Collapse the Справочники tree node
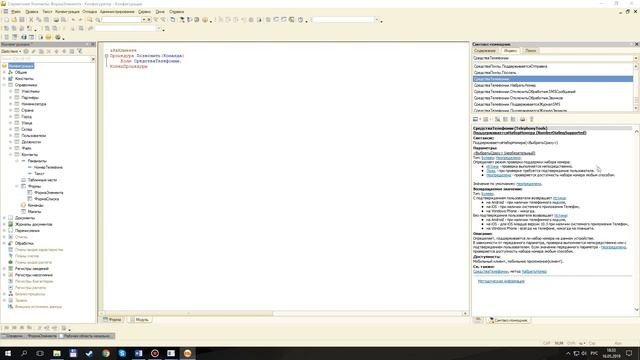Screen dimensions: 640x360 click(4, 85)
